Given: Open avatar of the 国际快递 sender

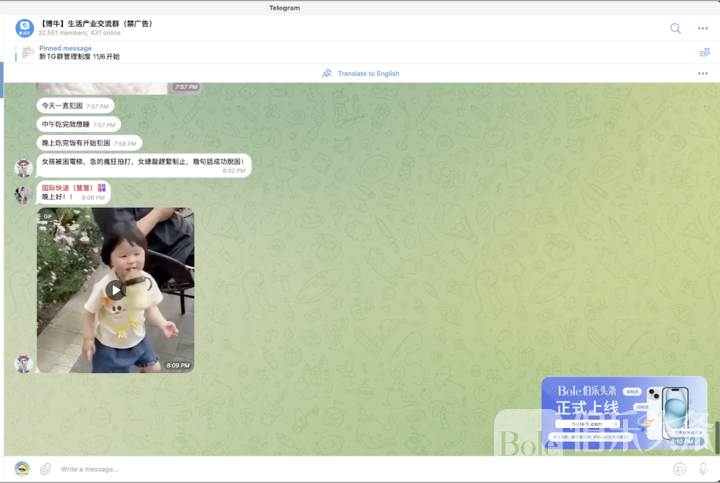Looking at the screenshot, I should click(x=23, y=194).
